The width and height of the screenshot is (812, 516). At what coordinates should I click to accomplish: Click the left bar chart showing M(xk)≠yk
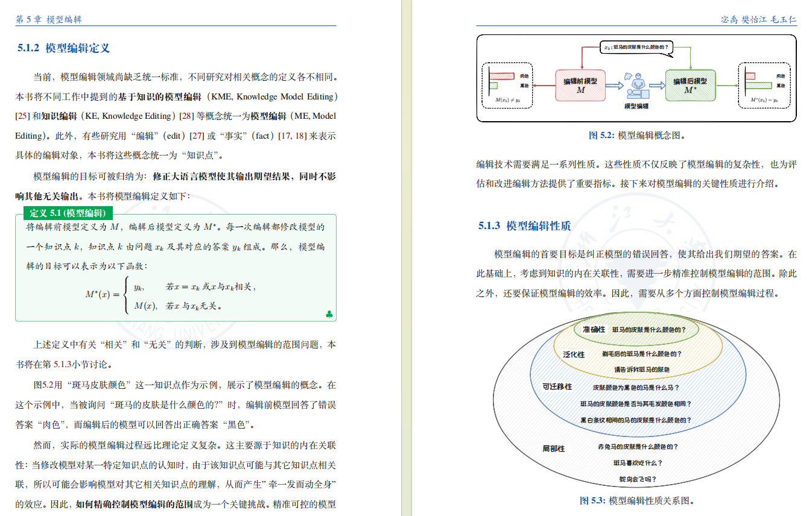coord(506,84)
